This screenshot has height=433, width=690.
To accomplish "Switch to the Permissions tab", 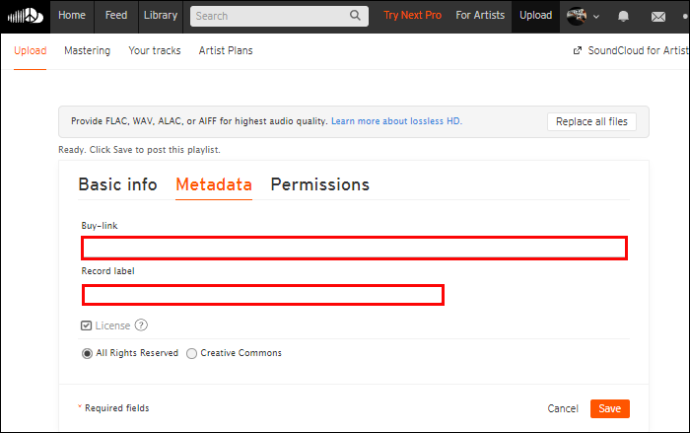I will coord(320,184).
